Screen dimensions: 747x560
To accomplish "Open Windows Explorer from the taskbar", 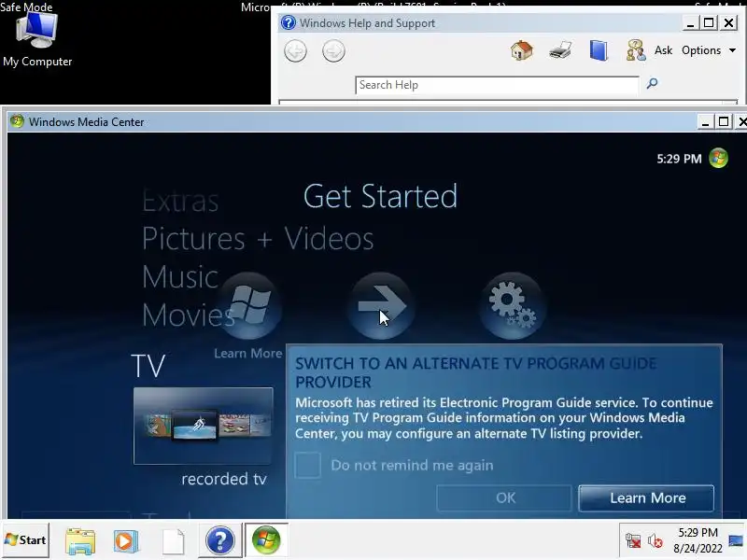I will [80, 541].
